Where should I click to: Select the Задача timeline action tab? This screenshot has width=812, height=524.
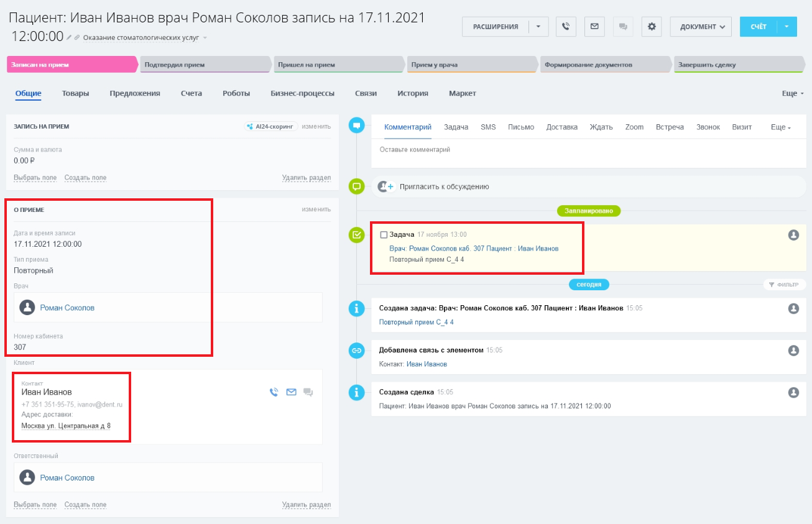click(x=456, y=127)
